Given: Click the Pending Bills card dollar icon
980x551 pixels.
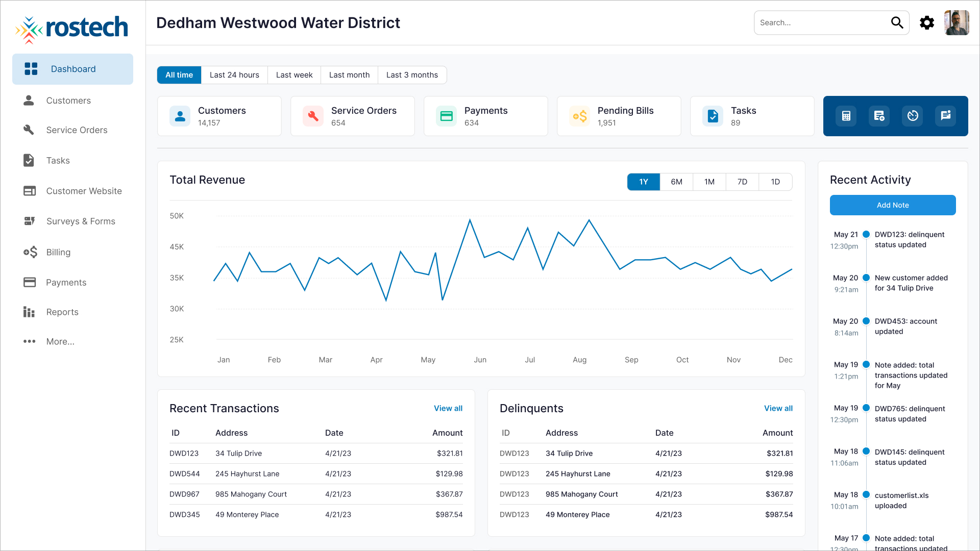Looking at the screenshot, I should coord(580,116).
